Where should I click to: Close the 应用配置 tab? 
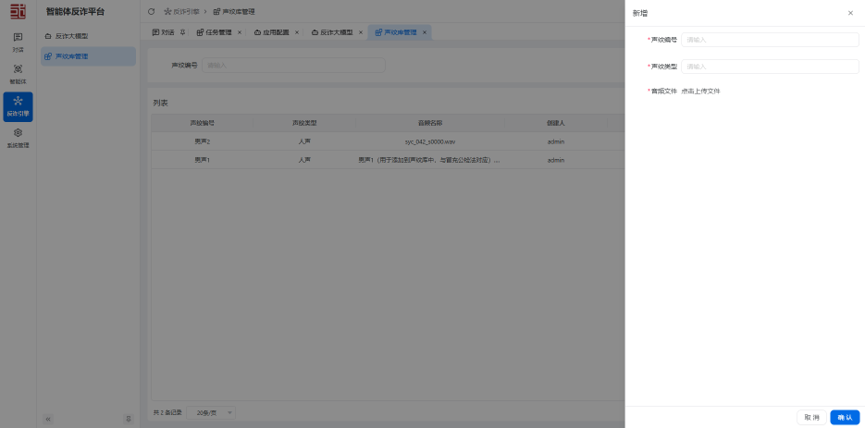297,33
